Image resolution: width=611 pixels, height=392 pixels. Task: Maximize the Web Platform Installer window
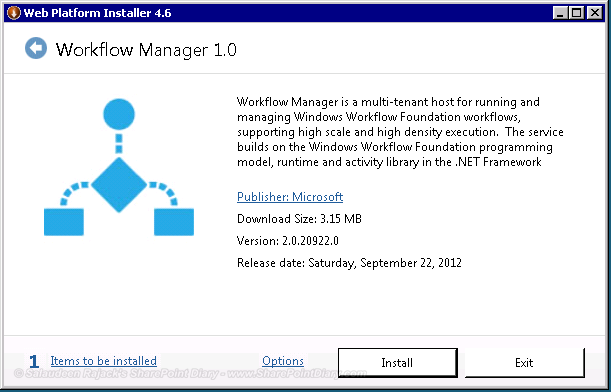point(576,13)
